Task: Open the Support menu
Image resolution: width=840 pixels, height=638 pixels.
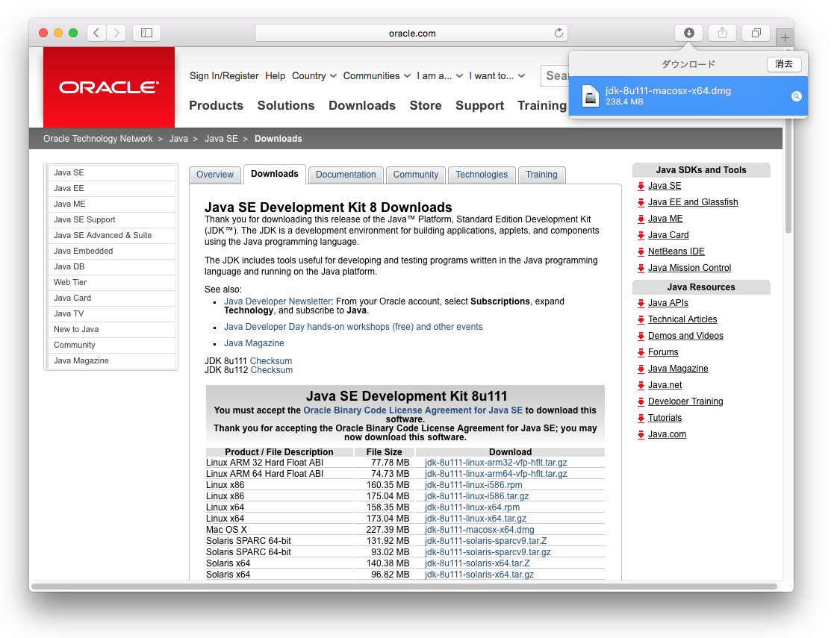Action: click(479, 105)
